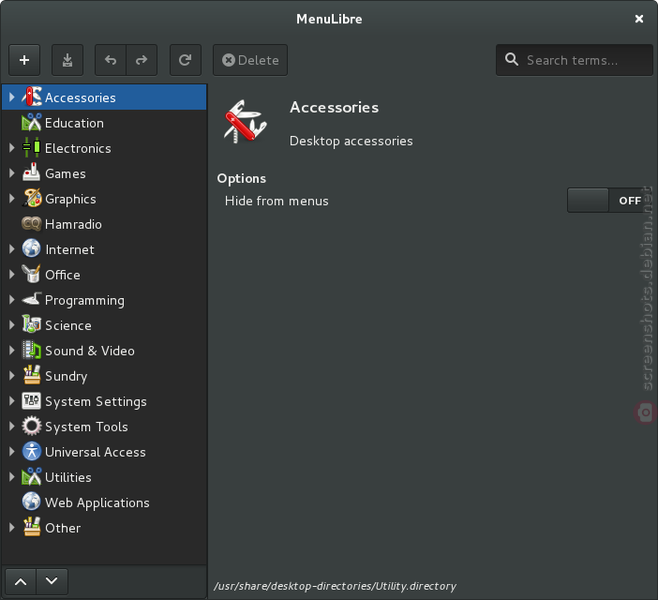The height and width of the screenshot is (600, 658).
Task: Click the Education category icon
Action: coord(31,122)
